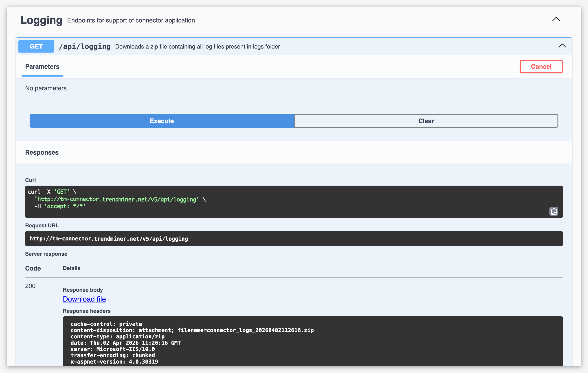Click the endpoint description about zip download

[197, 47]
